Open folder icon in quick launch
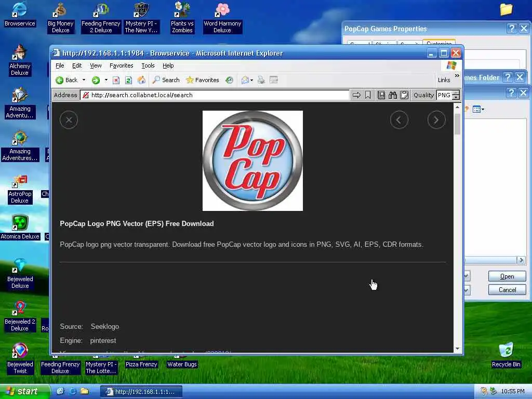The width and height of the screenshot is (532, 399). tap(85, 391)
